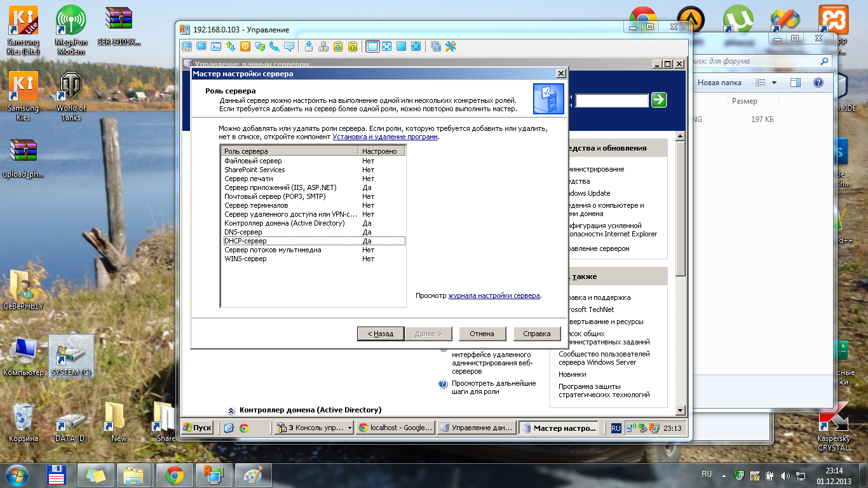Click Chrome quick launch icon in remote taskbar
The image size is (868, 488).
coord(243,428)
